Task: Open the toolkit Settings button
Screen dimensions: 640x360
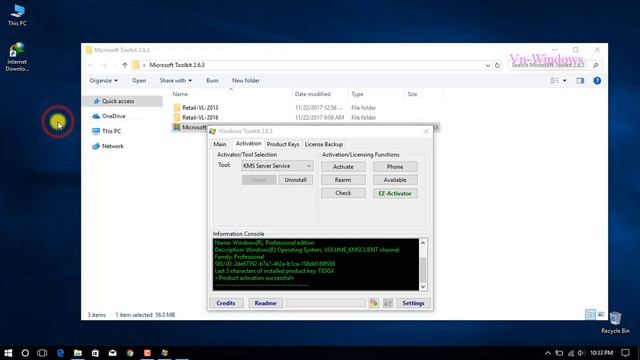Action: tap(413, 303)
